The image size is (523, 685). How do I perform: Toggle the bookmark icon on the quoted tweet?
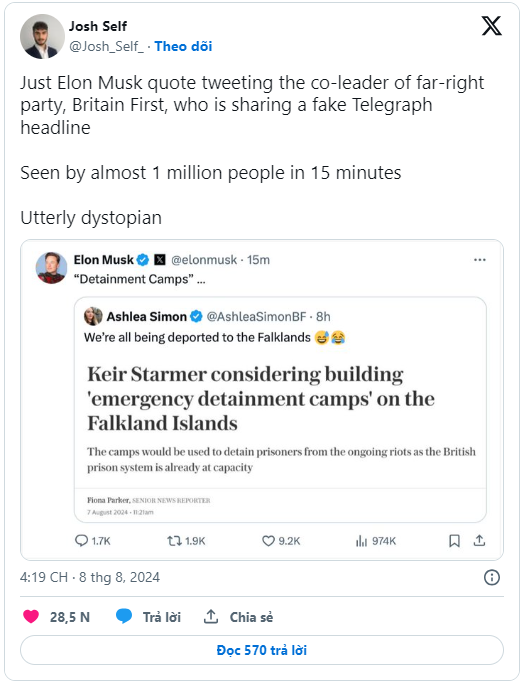[454, 541]
